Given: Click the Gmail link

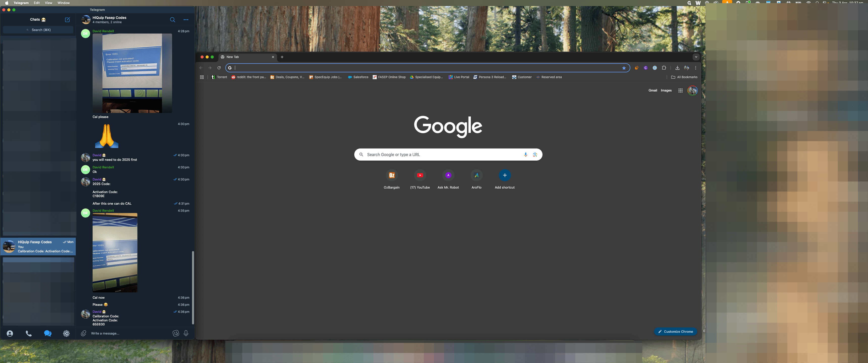Looking at the screenshot, I should point(653,90).
